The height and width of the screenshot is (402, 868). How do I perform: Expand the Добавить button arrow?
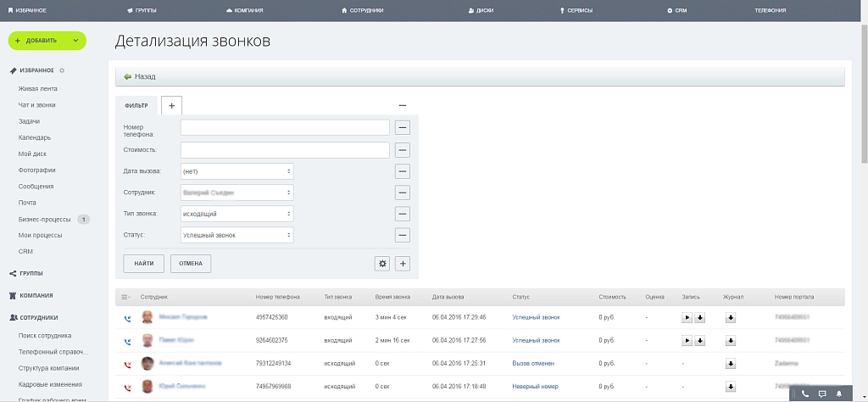coord(75,41)
